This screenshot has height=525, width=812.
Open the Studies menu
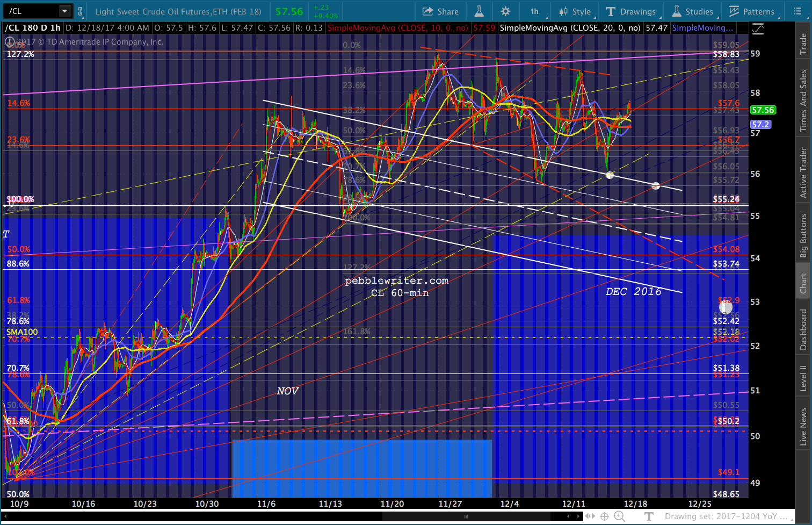693,11
